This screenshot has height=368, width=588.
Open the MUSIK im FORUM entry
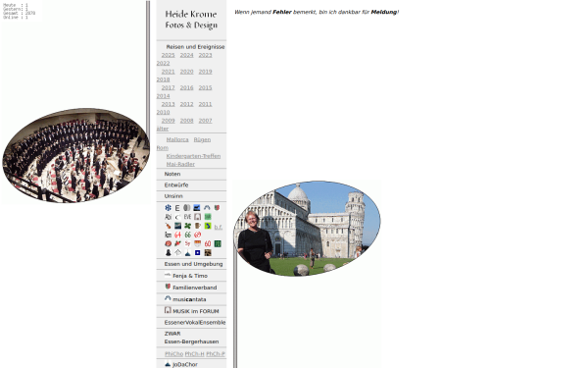(191, 311)
